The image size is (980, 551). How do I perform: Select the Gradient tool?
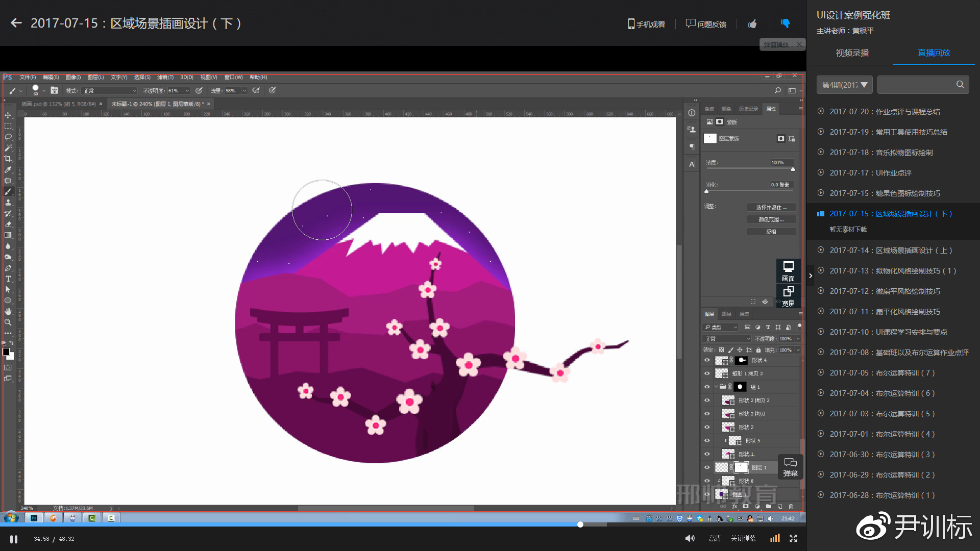point(8,235)
